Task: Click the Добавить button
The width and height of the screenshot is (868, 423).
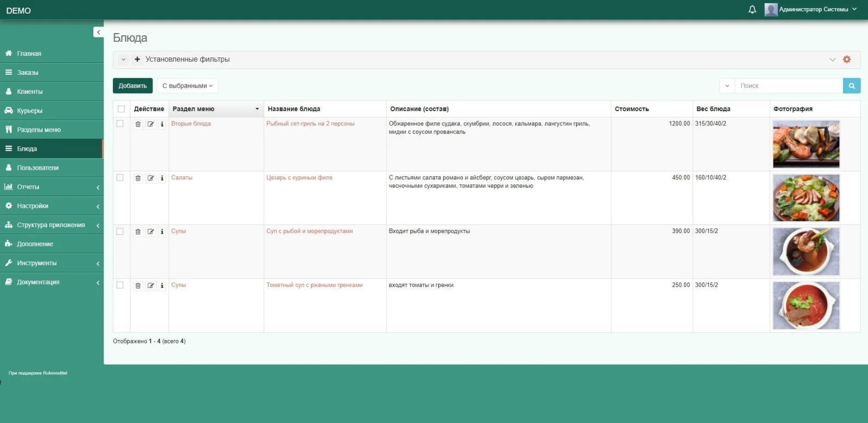Action: 132,86
